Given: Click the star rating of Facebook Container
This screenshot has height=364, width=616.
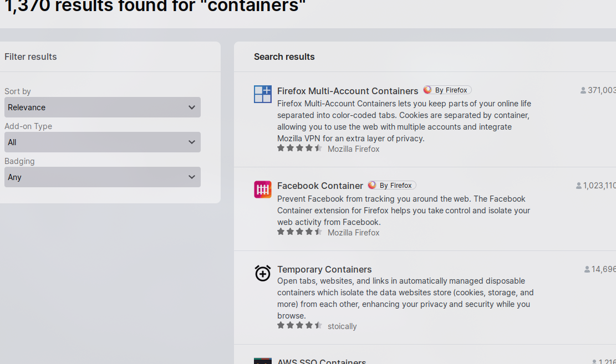Looking at the screenshot, I should 299,232.
